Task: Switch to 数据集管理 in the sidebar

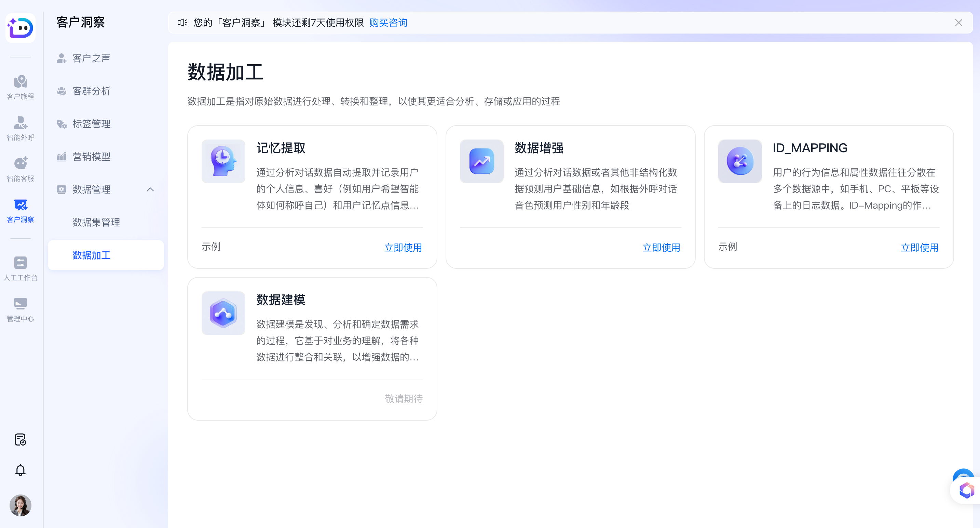Action: click(x=96, y=222)
